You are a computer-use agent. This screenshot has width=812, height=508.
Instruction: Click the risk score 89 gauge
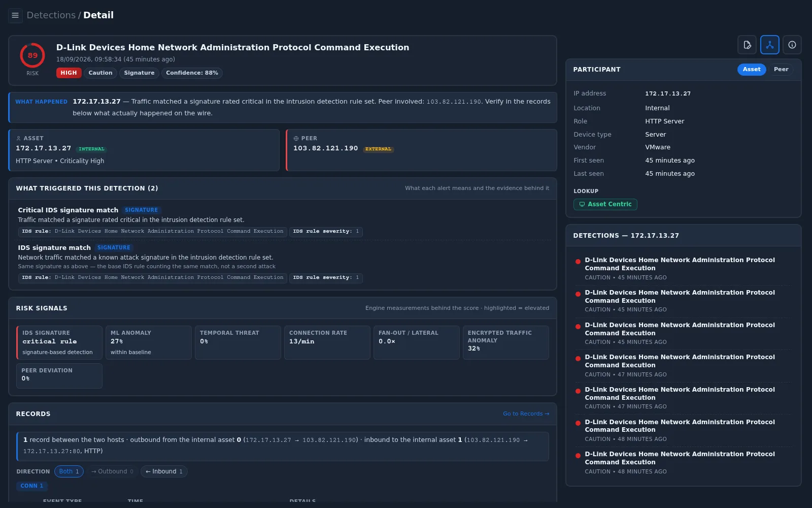point(32,55)
